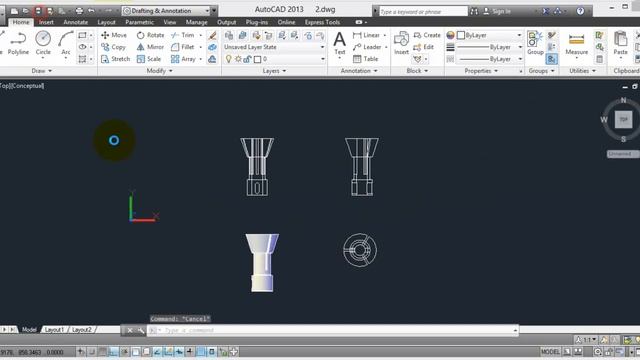Open the ByLayer lineweight dropdown

point(489,47)
